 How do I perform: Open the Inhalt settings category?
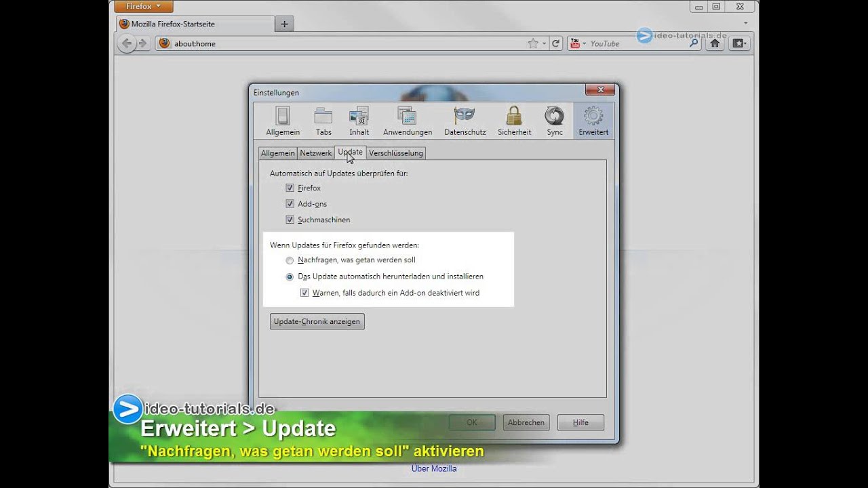(359, 121)
